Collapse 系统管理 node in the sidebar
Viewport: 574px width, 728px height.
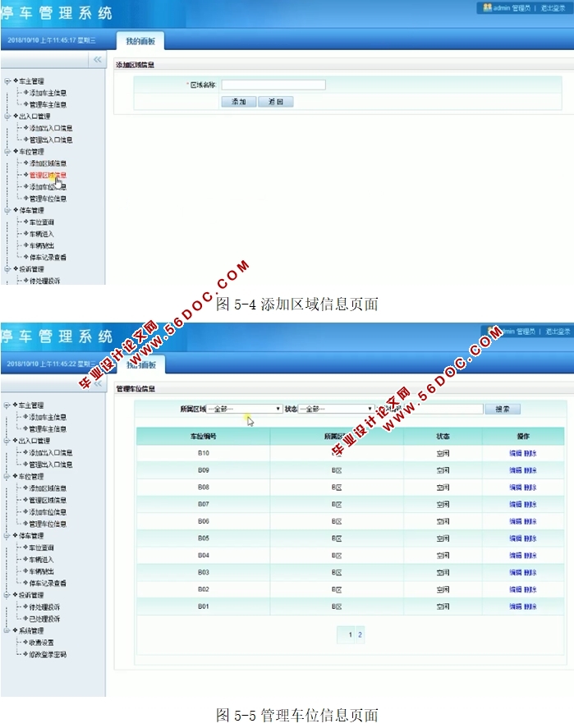pyautogui.click(x=7, y=630)
